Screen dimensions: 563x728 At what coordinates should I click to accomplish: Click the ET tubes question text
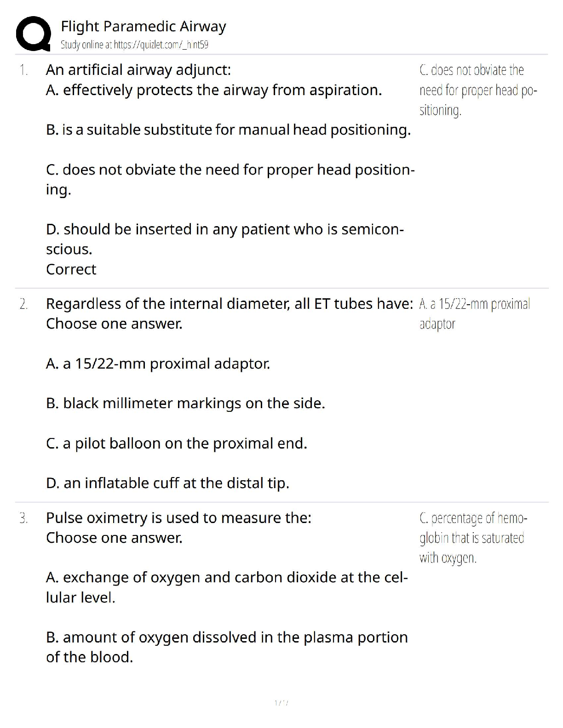tap(230, 304)
